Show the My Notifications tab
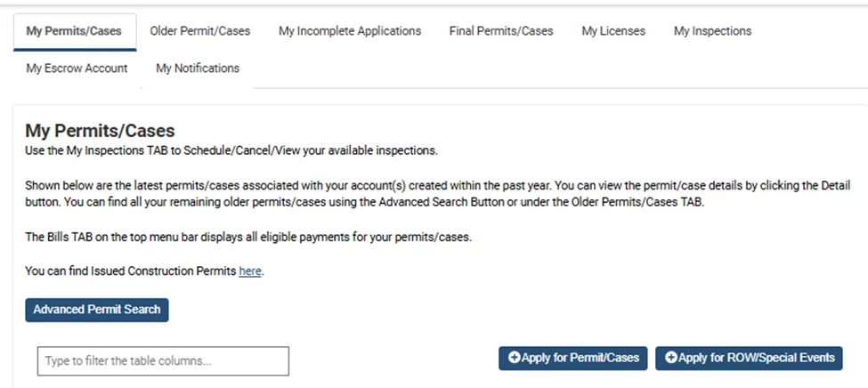Image resolution: width=868 pixels, height=388 pixels. tap(198, 69)
